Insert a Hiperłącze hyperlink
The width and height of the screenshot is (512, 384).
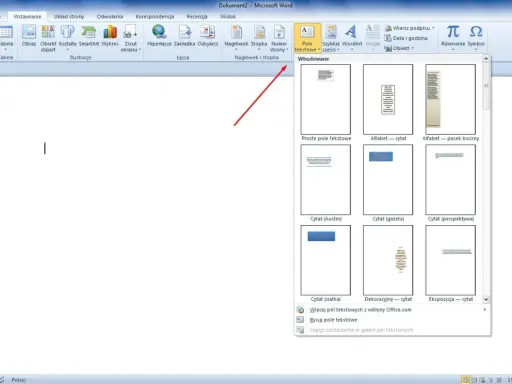click(159, 36)
